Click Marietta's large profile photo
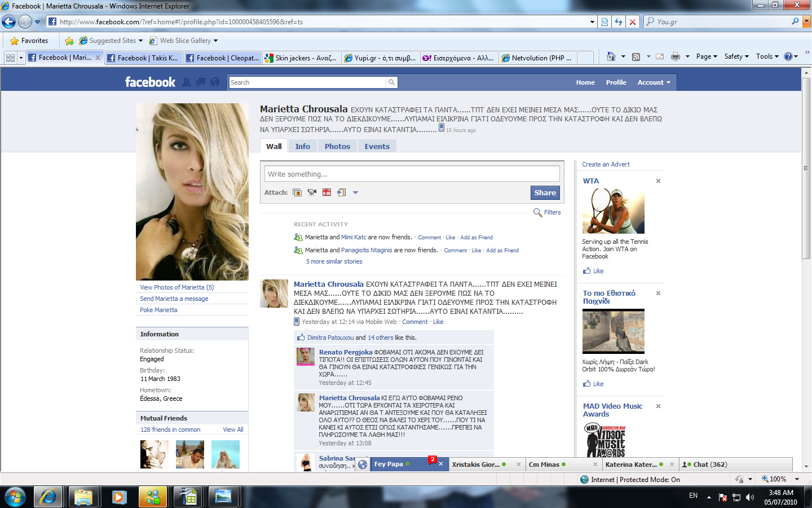 pyautogui.click(x=192, y=192)
